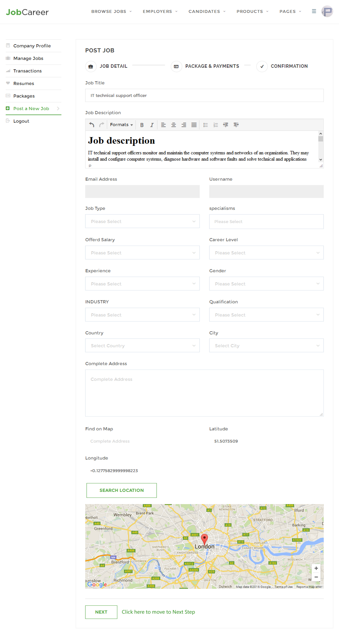Click the undo arrow in the editor

pyautogui.click(x=92, y=125)
